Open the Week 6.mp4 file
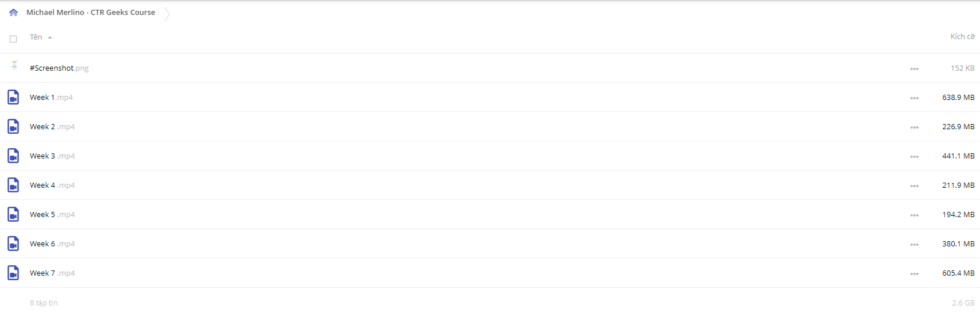Image resolution: width=980 pixels, height=321 pixels. pos(52,243)
